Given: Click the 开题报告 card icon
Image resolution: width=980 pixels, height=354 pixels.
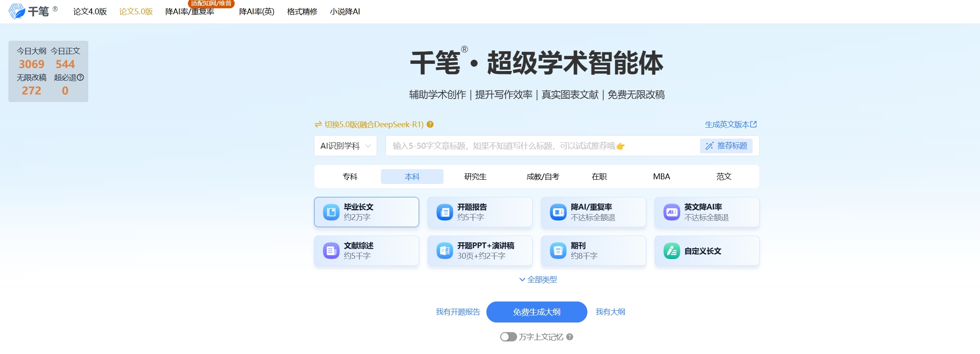Looking at the screenshot, I should [445, 212].
